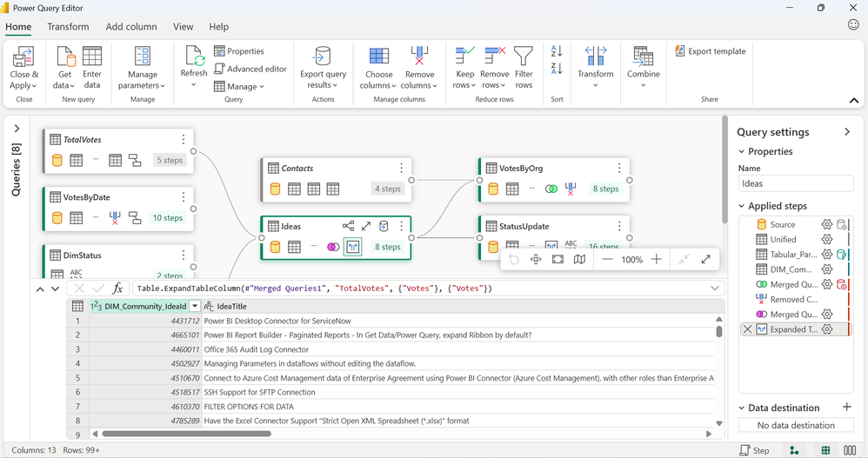The width and height of the screenshot is (868, 458).
Task: Expand the formula bar
Action: (x=715, y=289)
